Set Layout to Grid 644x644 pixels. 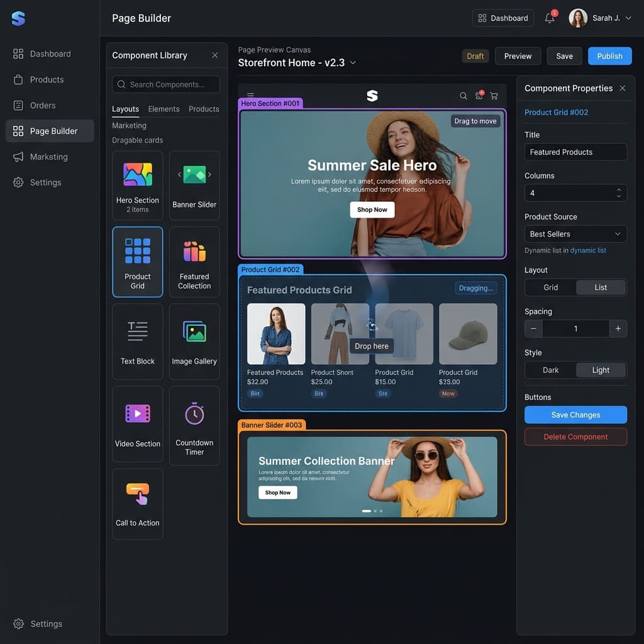(550, 287)
